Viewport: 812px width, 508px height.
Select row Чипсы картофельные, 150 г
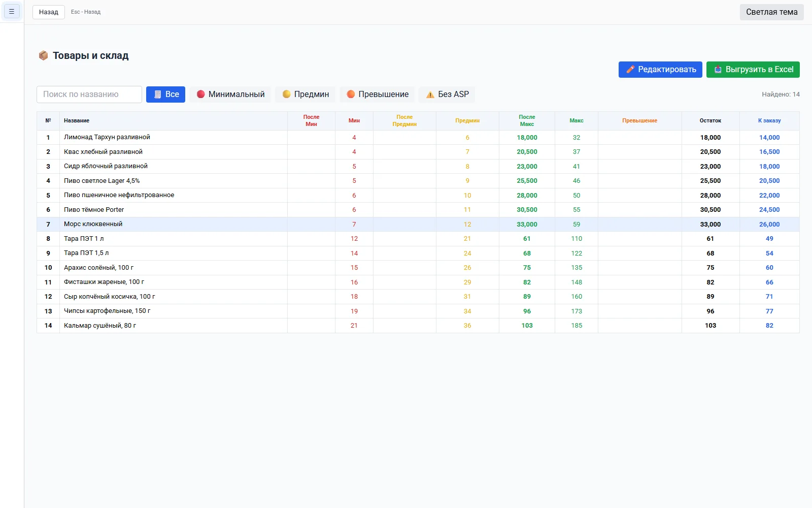pos(418,311)
